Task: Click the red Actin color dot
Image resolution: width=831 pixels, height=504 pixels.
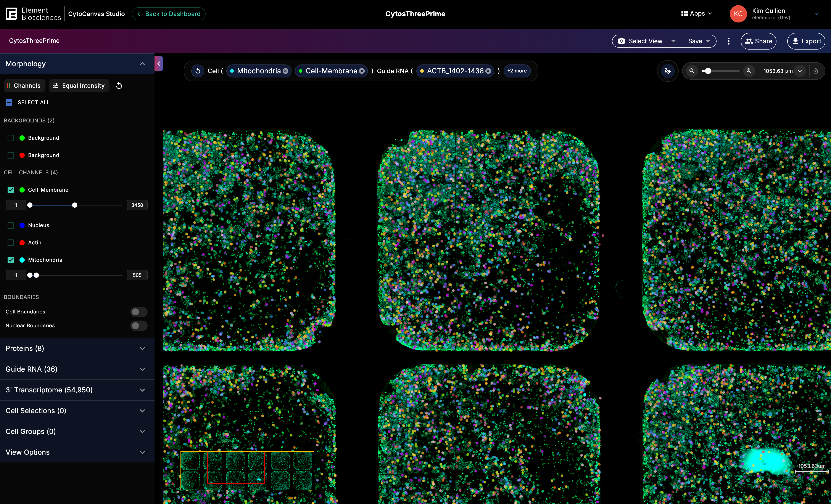Action: pyautogui.click(x=22, y=242)
